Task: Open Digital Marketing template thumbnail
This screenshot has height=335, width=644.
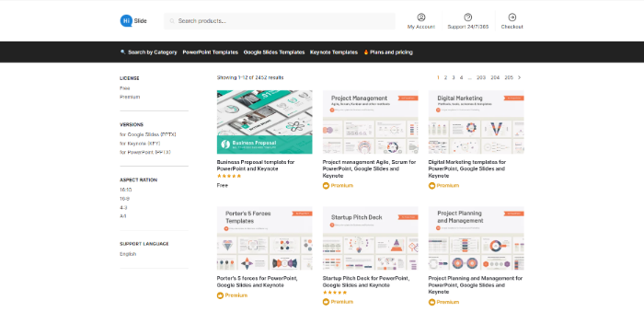Action: coord(476,122)
